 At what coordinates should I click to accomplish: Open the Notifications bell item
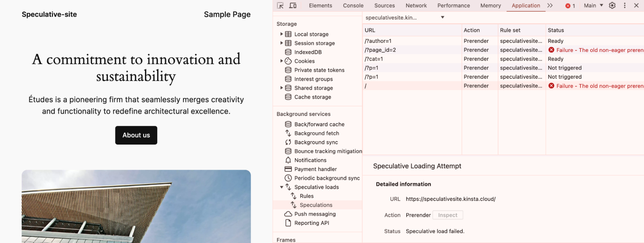click(x=305, y=160)
